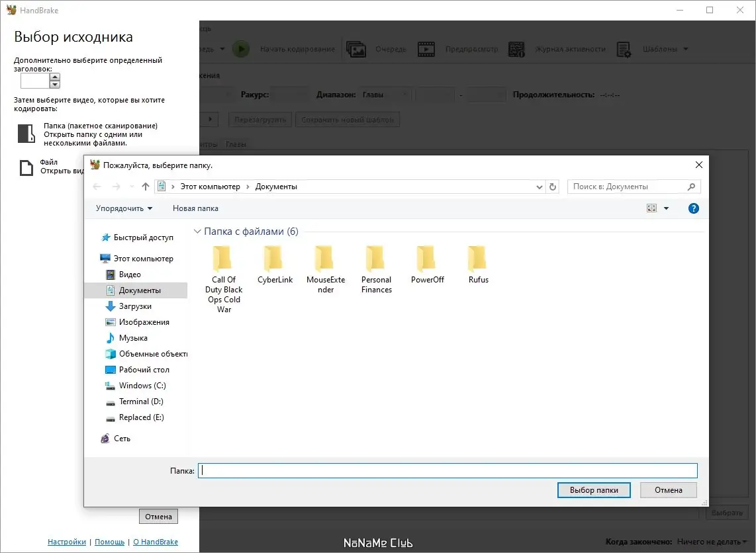Click the search magnifier icon

691,187
